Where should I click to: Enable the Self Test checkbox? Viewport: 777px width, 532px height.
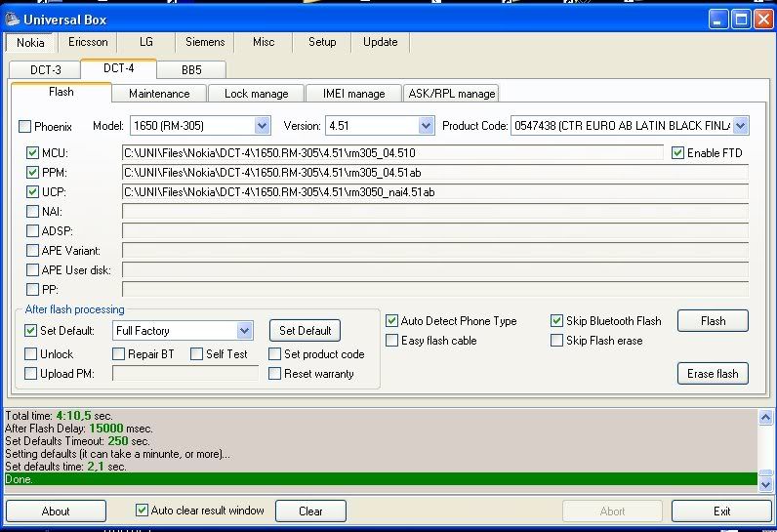pos(197,353)
